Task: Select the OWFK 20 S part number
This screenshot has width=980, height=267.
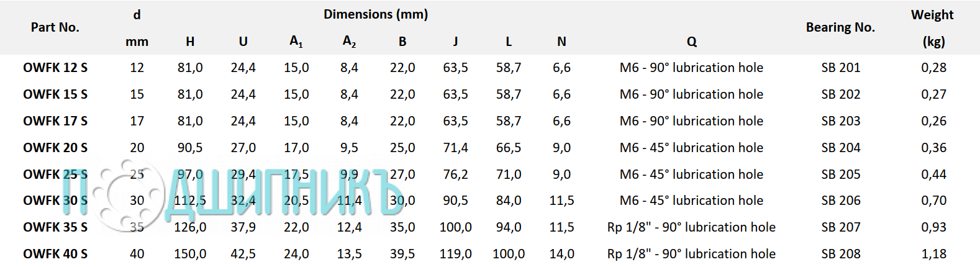Action: [55, 148]
